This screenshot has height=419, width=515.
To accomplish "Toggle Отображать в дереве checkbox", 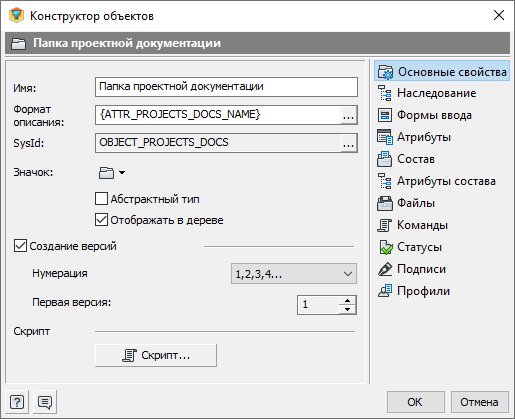I will tap(101, 220).
